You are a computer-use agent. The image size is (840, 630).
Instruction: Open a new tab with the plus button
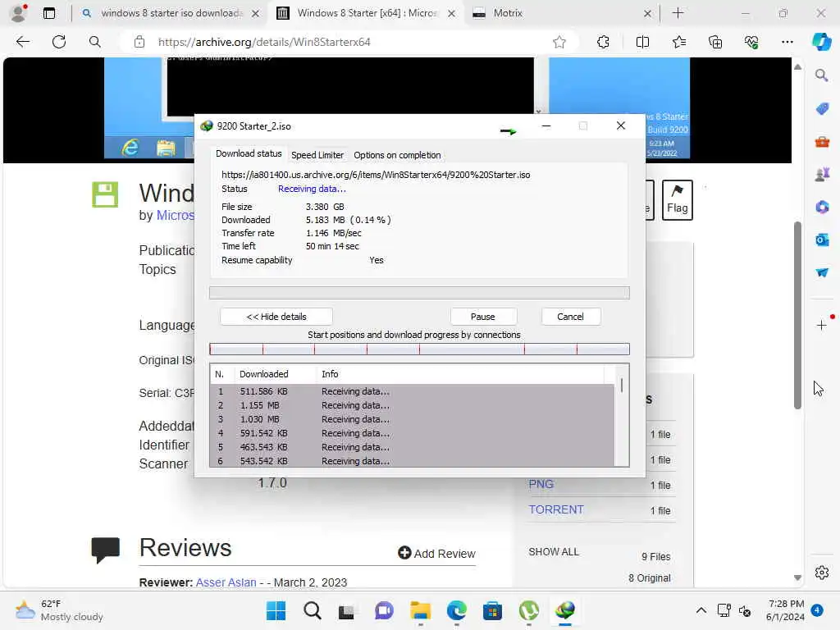coord(678,13)
